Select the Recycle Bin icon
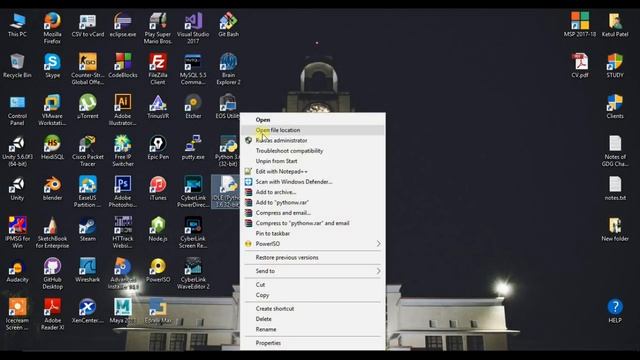This screenshot has width=640, height=360. point(17,66)
